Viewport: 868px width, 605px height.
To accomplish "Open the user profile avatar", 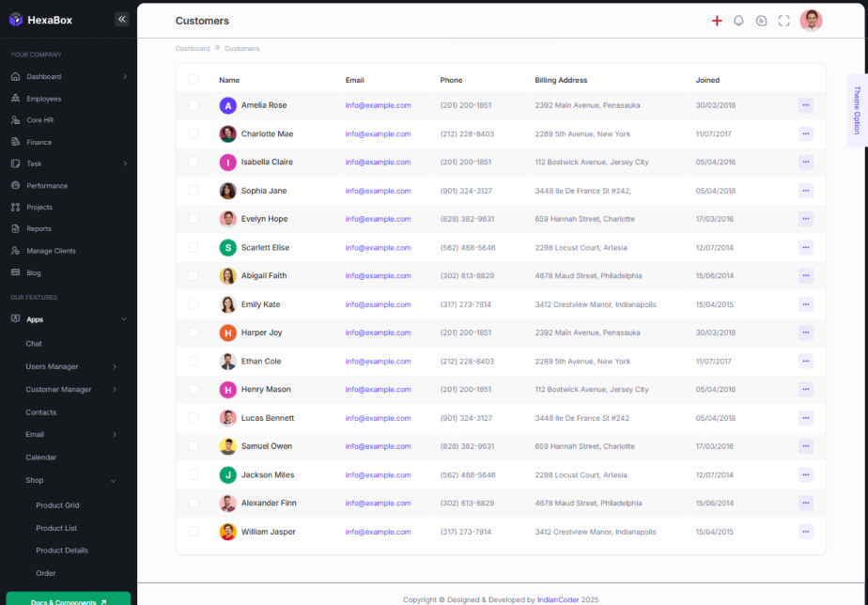I will coord(811,21).
